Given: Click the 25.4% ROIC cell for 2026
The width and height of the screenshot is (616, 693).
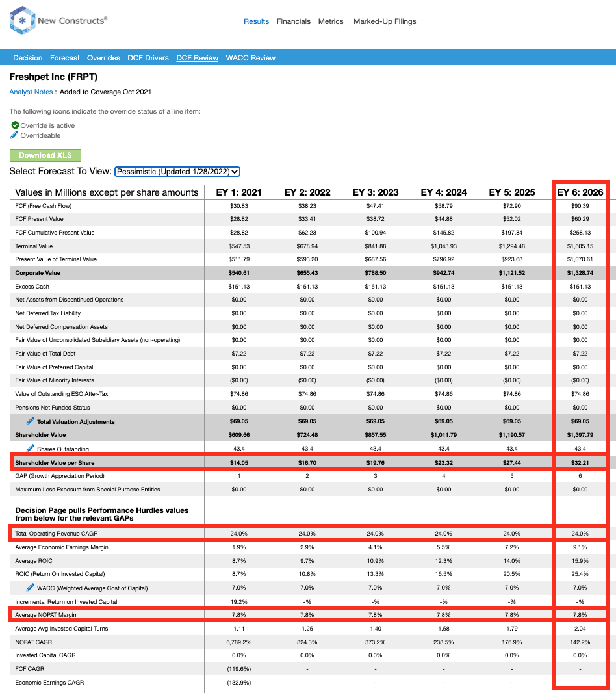Looking at the screenshot, I should 580,574.
